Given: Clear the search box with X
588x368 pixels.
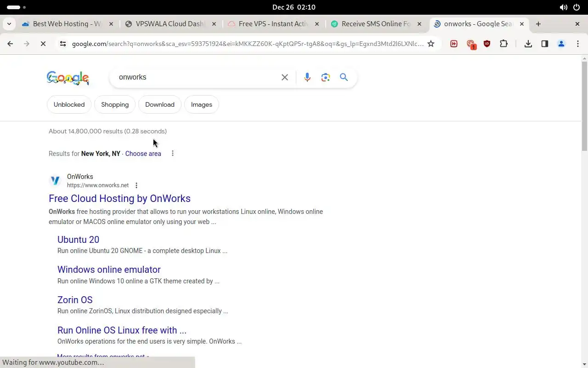Looking at the screenshot, I should 285,77.
